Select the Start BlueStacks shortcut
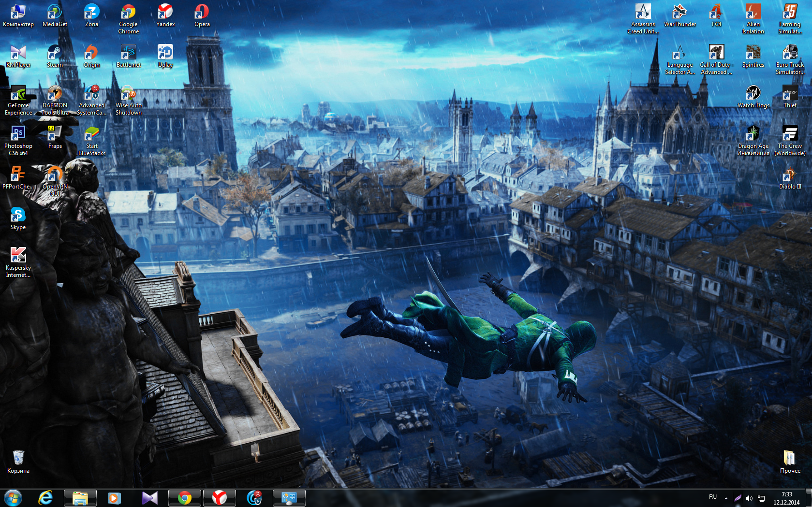Screen dimensions: 812x507 coord(91,141)
